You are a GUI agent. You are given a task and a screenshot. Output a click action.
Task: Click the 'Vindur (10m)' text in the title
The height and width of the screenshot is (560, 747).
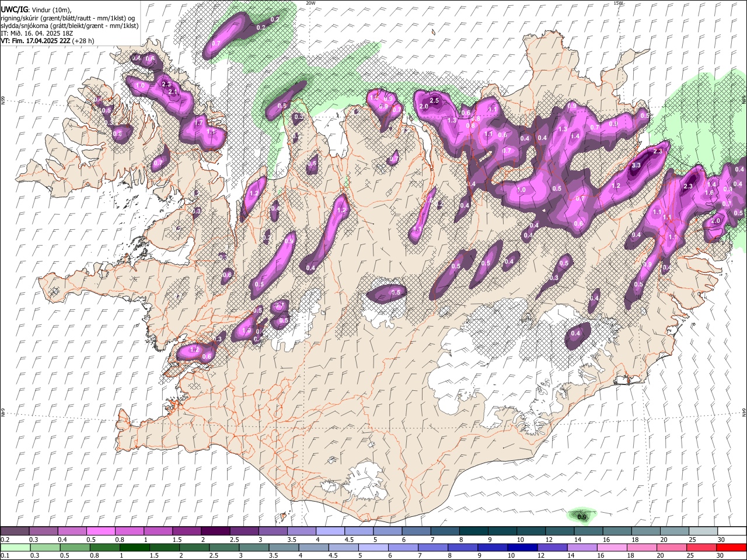pos(50,9)
